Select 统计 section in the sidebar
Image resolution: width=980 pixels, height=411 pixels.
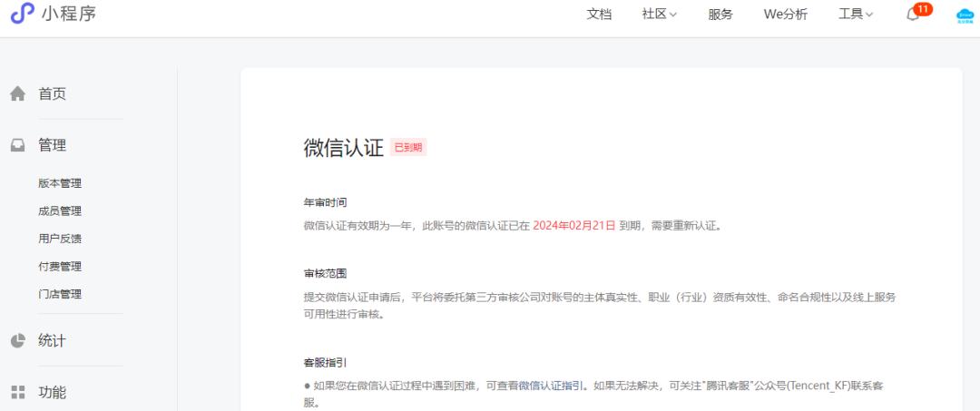(52, 341)
